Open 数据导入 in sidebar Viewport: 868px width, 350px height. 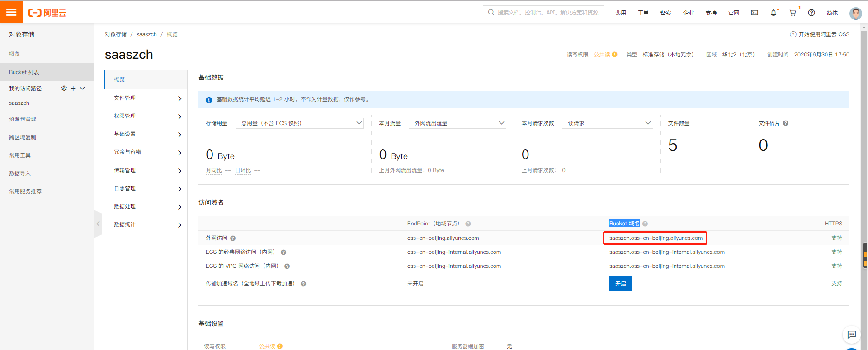coord(47,173)
